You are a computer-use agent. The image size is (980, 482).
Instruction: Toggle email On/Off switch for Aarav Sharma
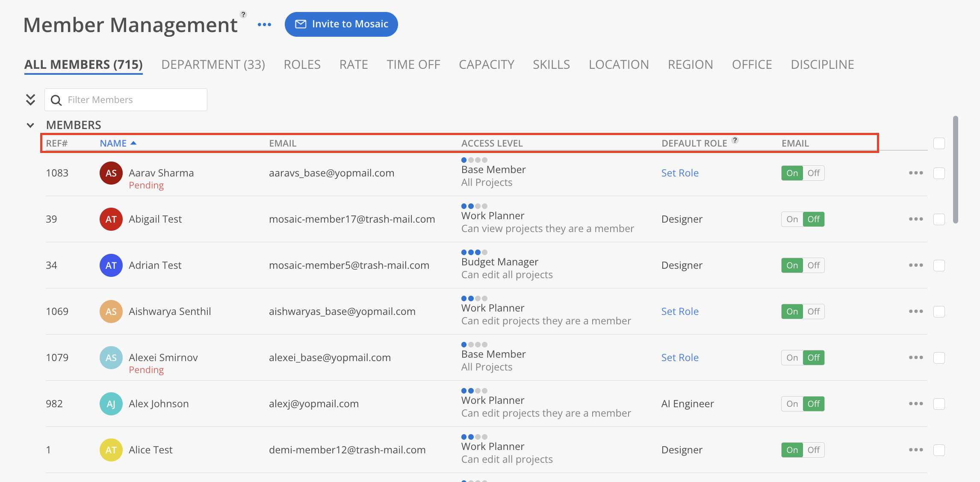(x=803, y=173)
